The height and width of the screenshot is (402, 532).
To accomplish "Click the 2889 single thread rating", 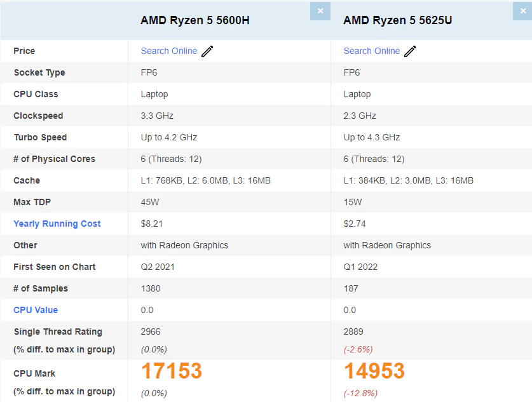I will (353, 332).
